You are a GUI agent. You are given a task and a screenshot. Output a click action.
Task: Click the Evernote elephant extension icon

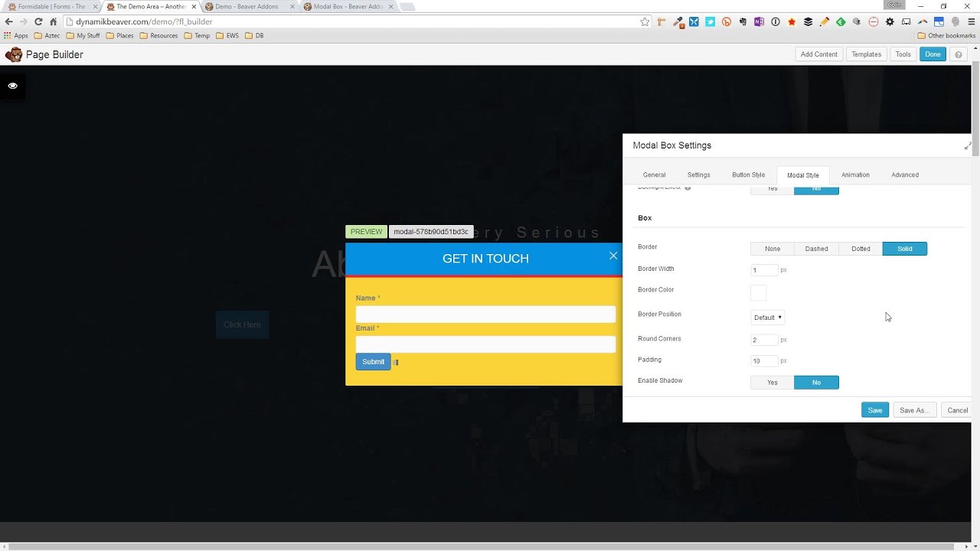pos(743,22)
